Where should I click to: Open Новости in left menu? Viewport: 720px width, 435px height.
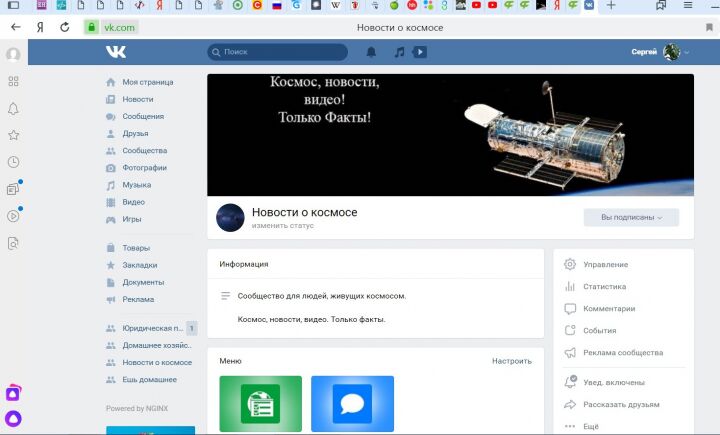point(138,99)
